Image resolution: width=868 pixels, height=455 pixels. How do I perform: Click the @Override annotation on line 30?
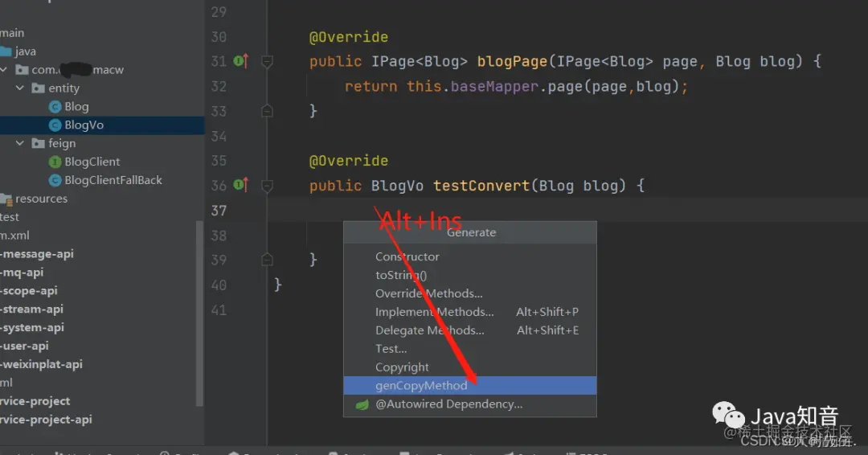tap(349, 37)
